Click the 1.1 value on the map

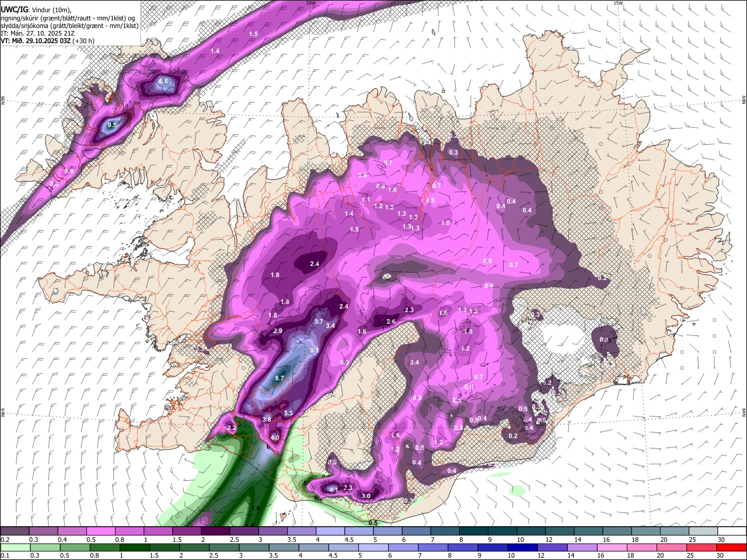pos(366,199)
